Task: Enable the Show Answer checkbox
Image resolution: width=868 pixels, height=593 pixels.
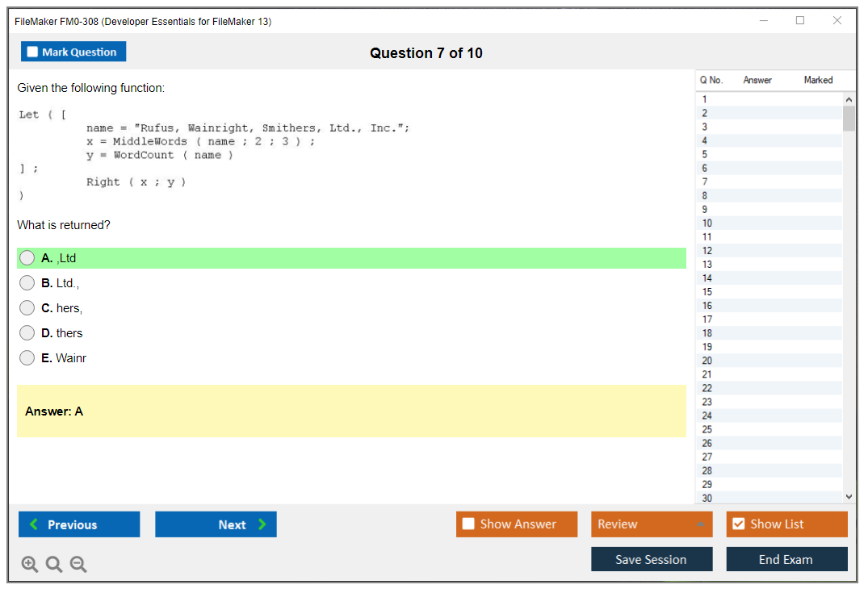Action: point(468,524)
